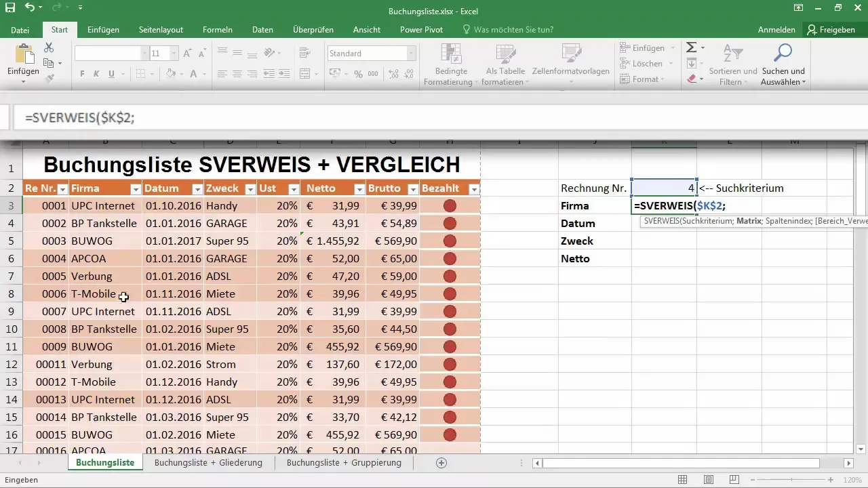Screen dimensions: 868x488
Task: Increase font size with large A icon
Action: (x=188, y=54)
